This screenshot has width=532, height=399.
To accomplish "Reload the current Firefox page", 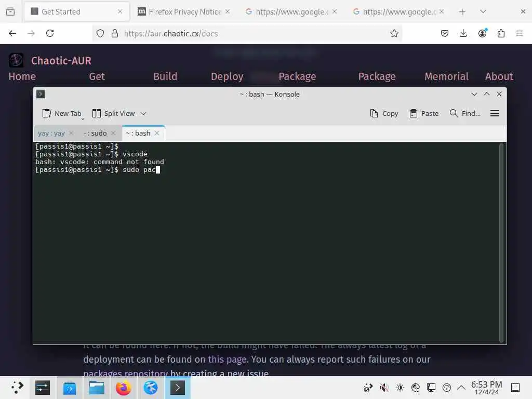I will pyautogui.click(x=50, y=33).
